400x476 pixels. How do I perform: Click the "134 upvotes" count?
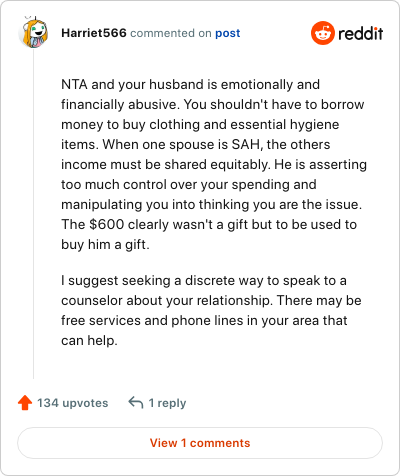[x=73, y=403]
